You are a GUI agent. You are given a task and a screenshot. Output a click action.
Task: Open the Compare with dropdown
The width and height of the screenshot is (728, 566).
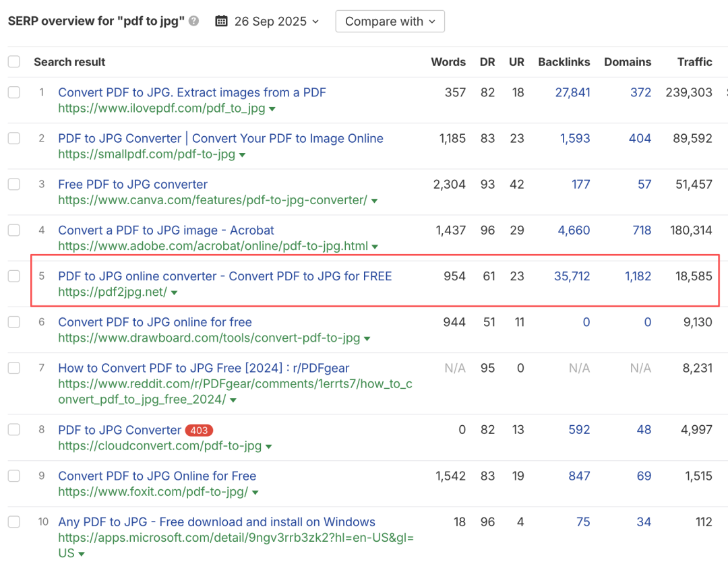coord(390,22)
